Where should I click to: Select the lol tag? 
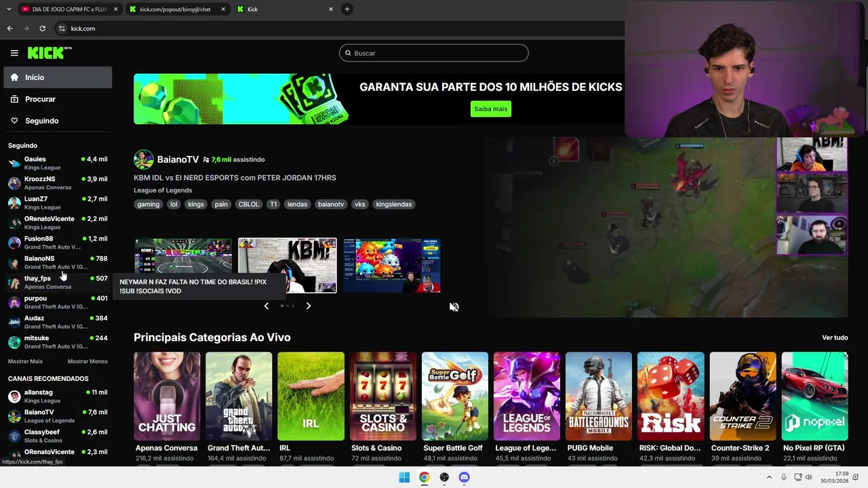174,204
